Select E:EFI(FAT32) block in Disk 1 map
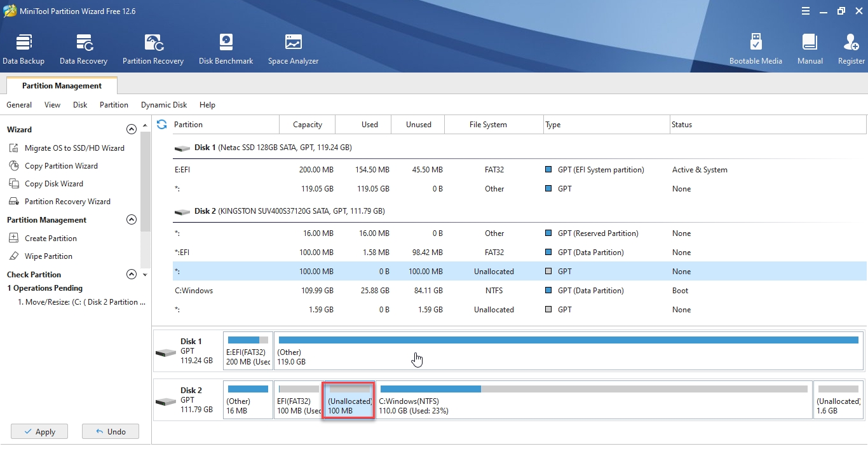 tap(248, 350)
